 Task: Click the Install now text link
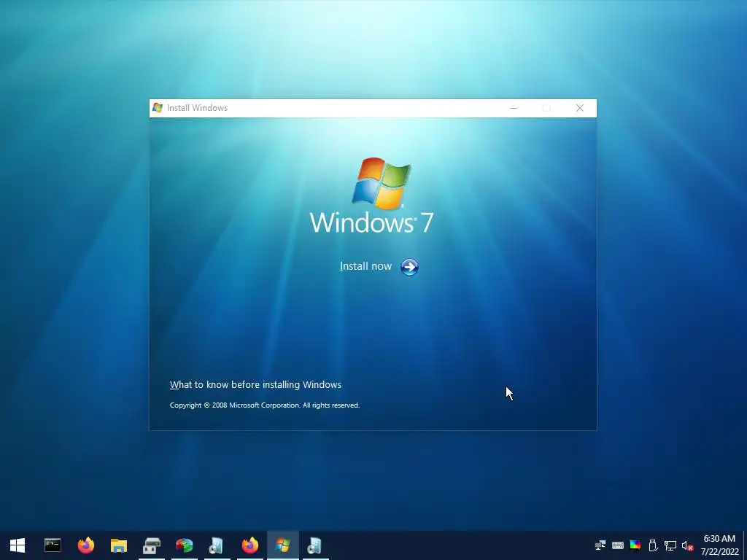[365, 266]
